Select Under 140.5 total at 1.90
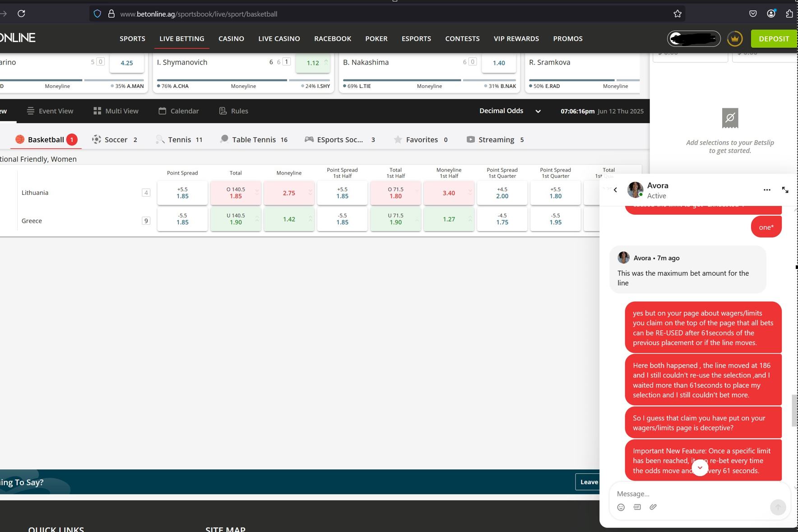 [x=236, y=219]
